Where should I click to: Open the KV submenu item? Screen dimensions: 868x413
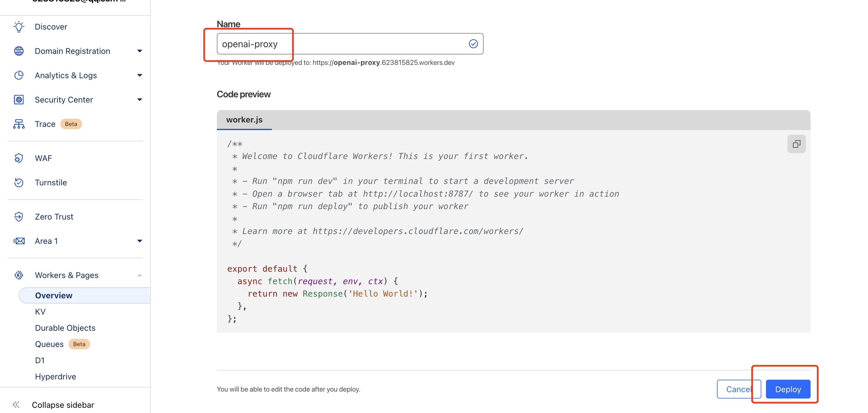click(40, 312)
